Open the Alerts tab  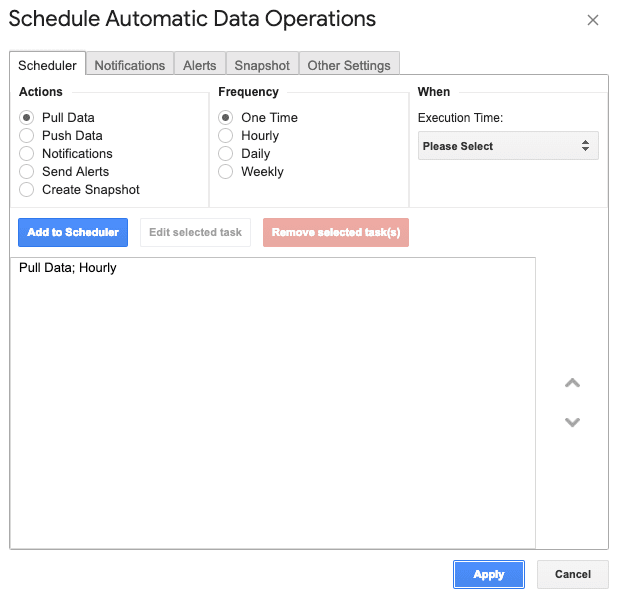pos(200,65)
